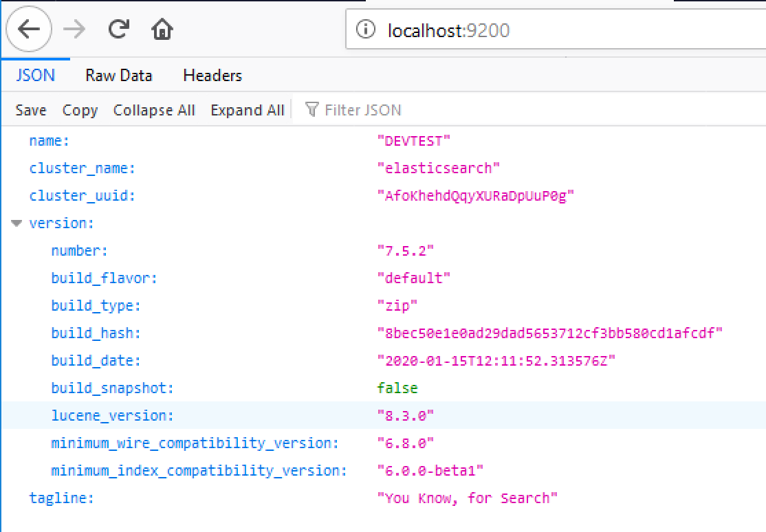Select the cluster_name key
This screenshot has width=766, height=532.
point(82,168)
